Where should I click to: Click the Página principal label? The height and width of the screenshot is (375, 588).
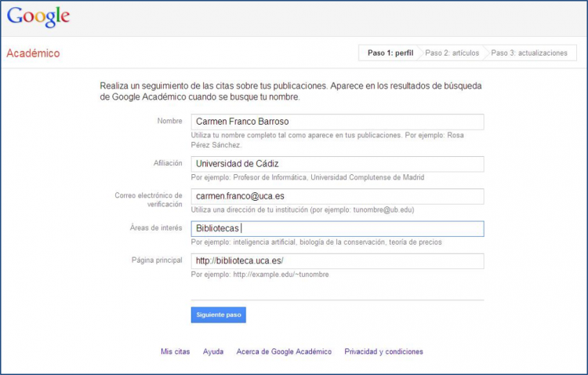(x=157, y=260)
